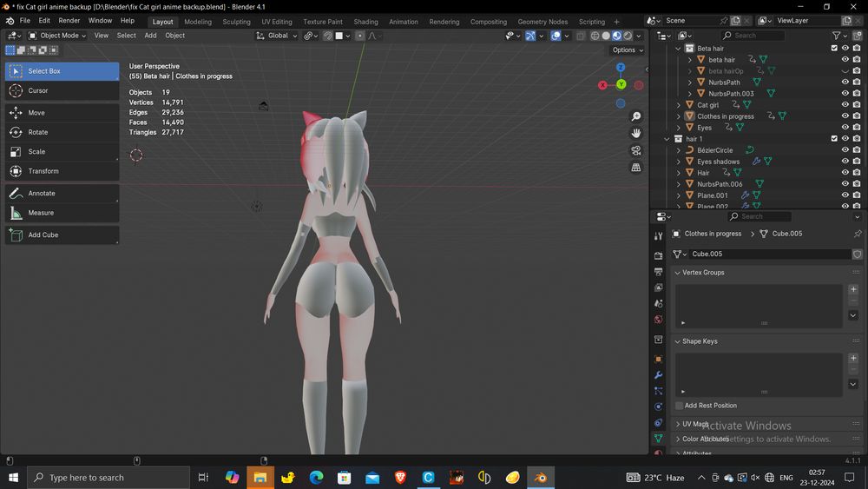Switch to orthographic grid view icon
This screenshot has width=868, height=489.
point(636,167)
